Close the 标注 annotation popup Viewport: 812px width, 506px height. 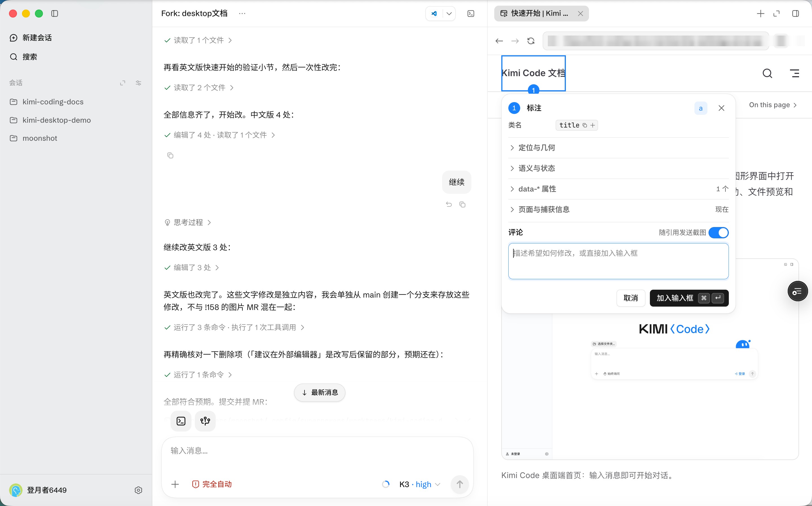[x=721, y=108]
